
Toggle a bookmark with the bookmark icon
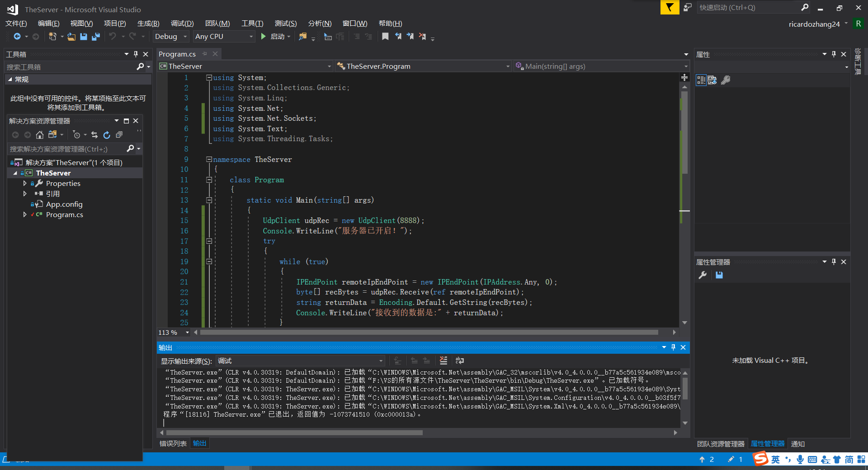(x=385, y=37)
